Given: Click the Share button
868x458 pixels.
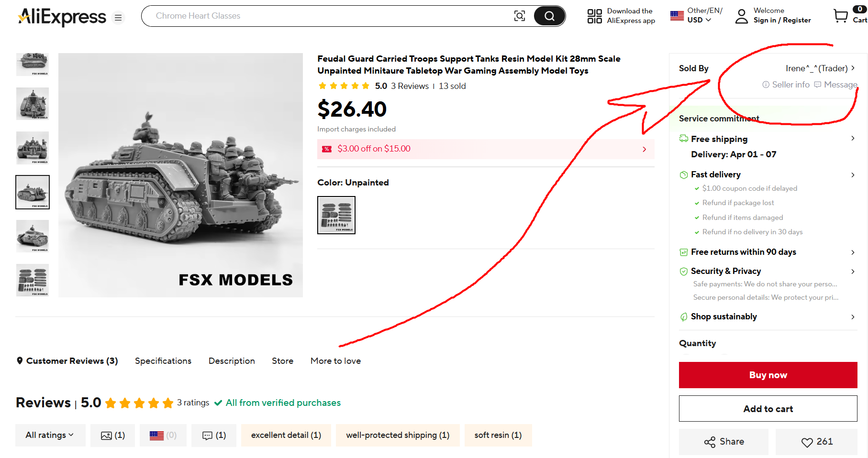Looking at the screenshot, I should [x=723, y=442].
